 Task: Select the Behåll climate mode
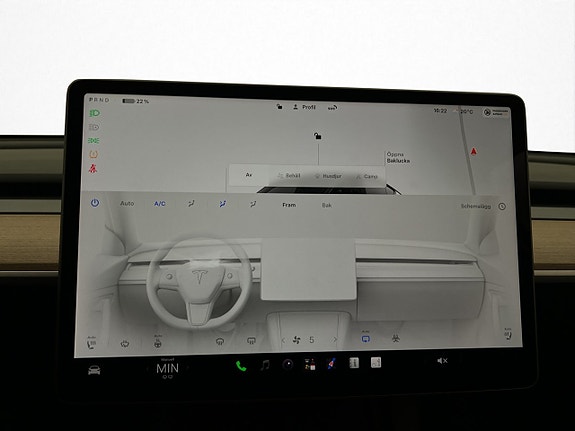point(289,176)
